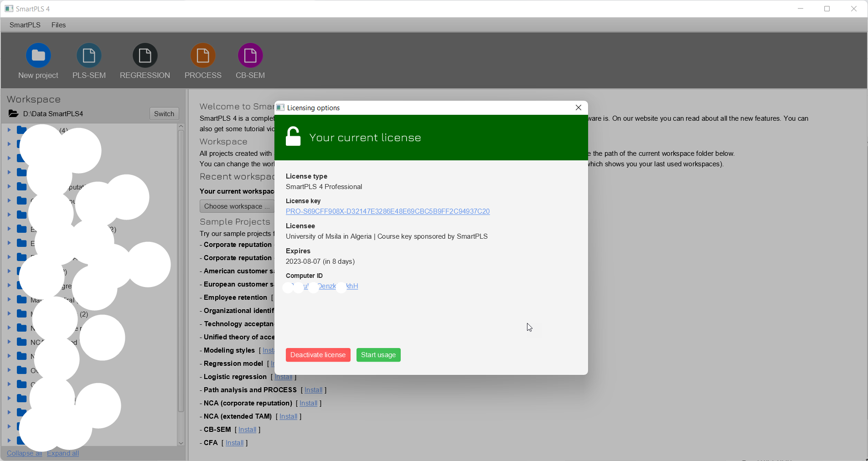
Task: Install NCA (corporate reputation) sample project
Action: coord(308,403)
